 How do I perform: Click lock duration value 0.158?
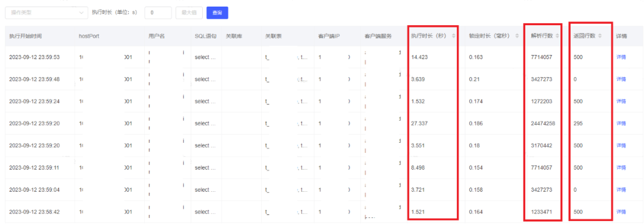(x=476, y=190)
